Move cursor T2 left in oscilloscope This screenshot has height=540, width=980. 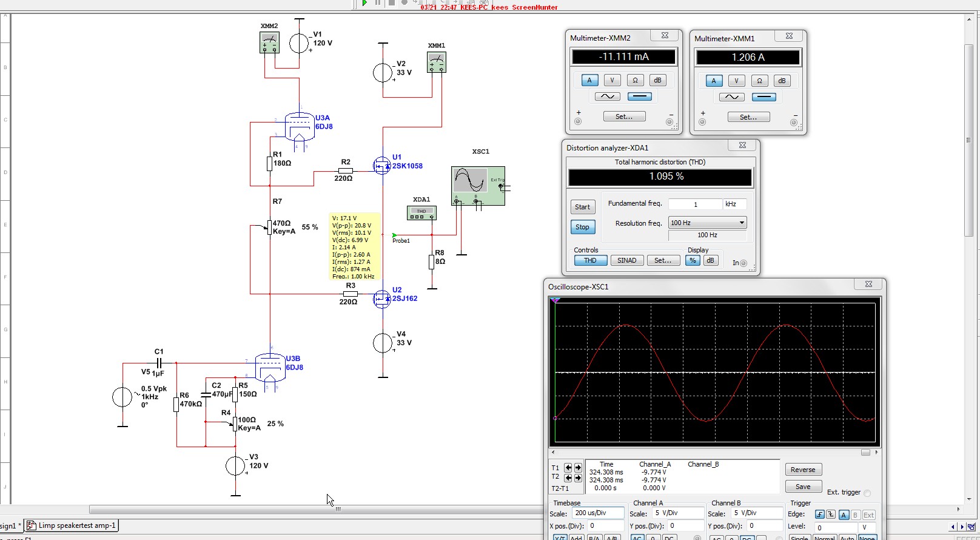[568, 478]
